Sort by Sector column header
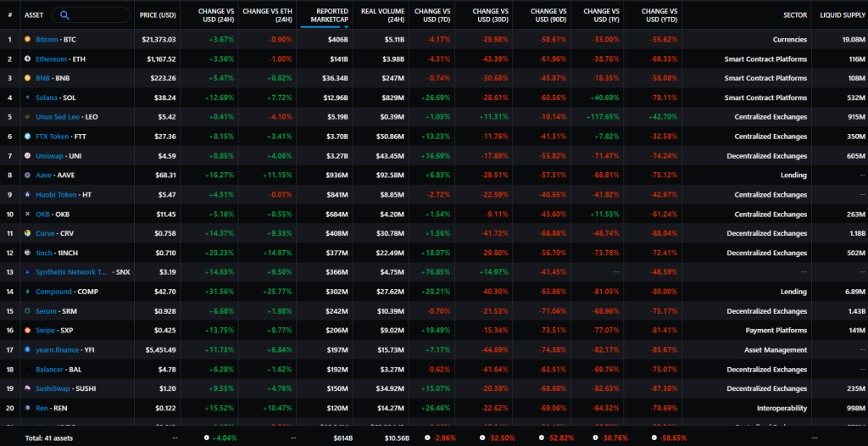The height and width of the screenshot is (446, 868). (x=795, y=15)
